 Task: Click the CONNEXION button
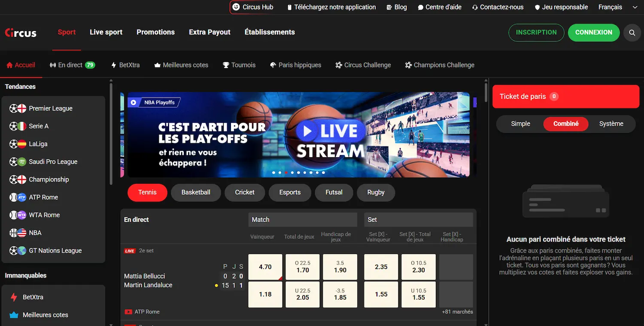click(x=594, y=33)
